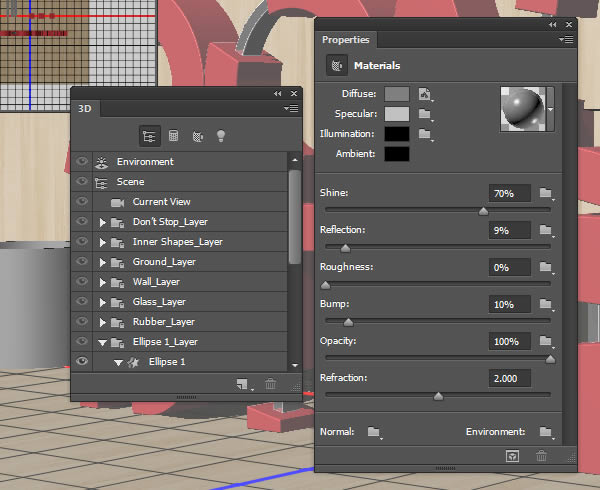Open Environment map folder icon
The image size is (600, 490).
click(x=546, y=432)
